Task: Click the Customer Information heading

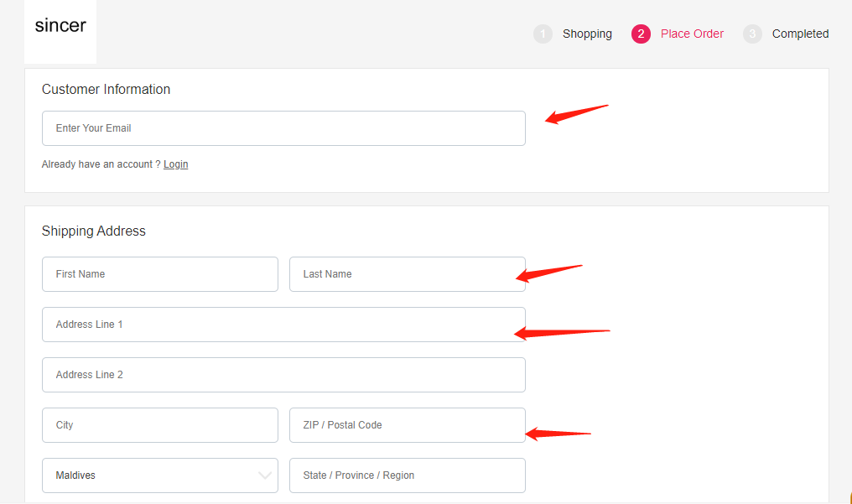Action: coord(106,90)
